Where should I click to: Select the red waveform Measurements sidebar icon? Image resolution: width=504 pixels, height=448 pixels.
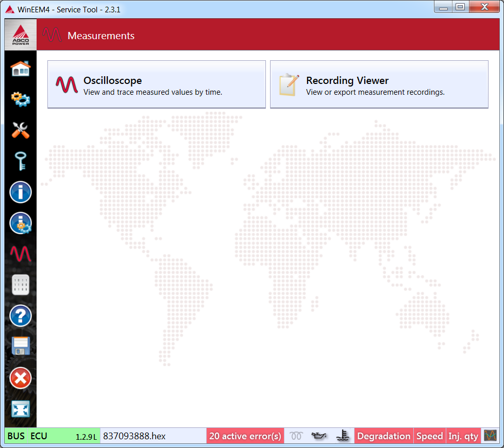[x=21, y=254]
